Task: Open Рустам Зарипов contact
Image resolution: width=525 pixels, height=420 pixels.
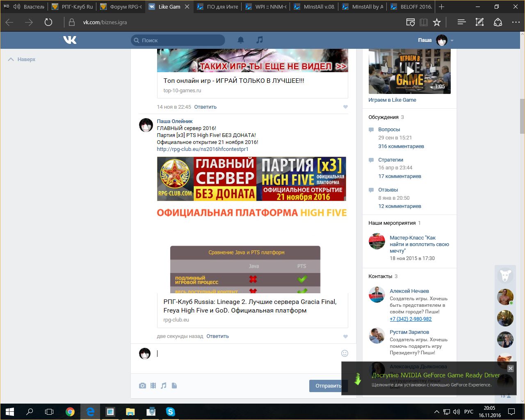Action: pyautogui.click(x=409, y=332)
